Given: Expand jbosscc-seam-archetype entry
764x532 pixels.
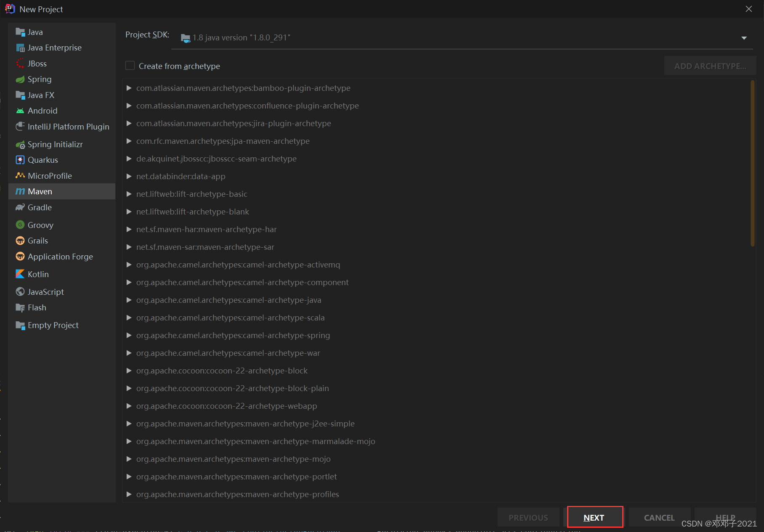Looking at the screenshot, I should coord(130,159).
